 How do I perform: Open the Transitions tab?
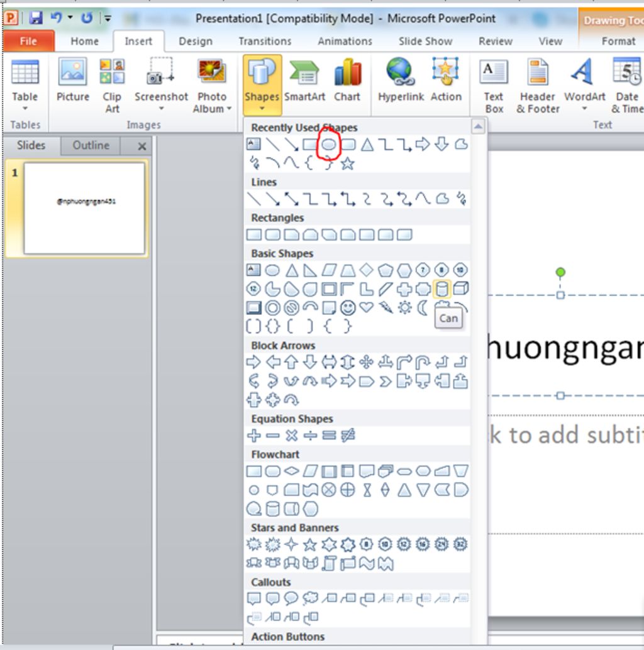point(265,41)
